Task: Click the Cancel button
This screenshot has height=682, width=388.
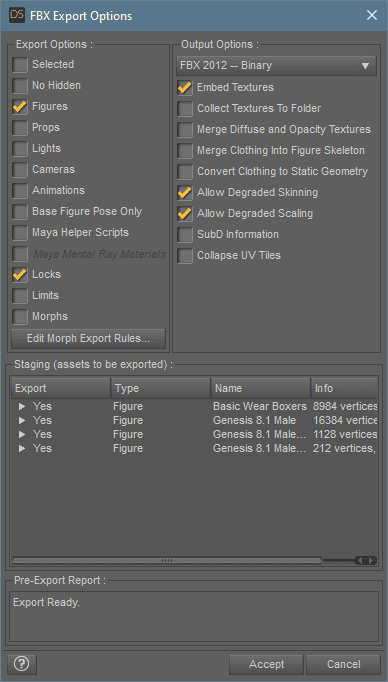Action: [344, 664]
